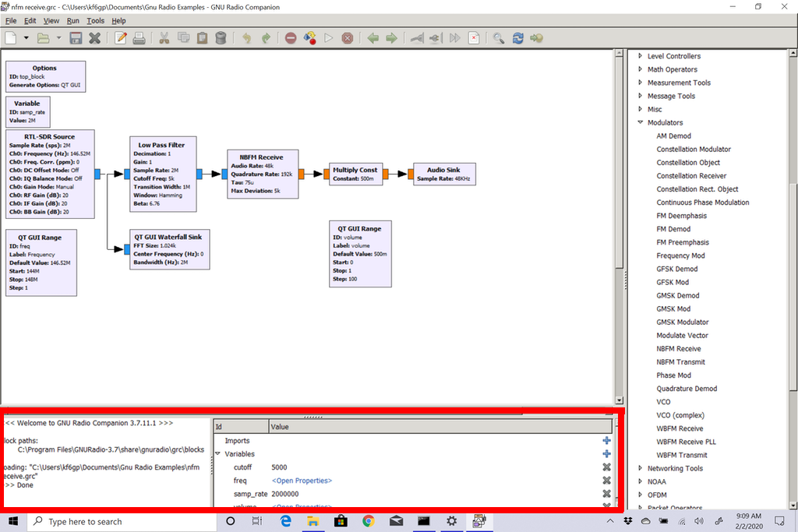Open the recent files dropdown beside Open

(x=58, y=38)
